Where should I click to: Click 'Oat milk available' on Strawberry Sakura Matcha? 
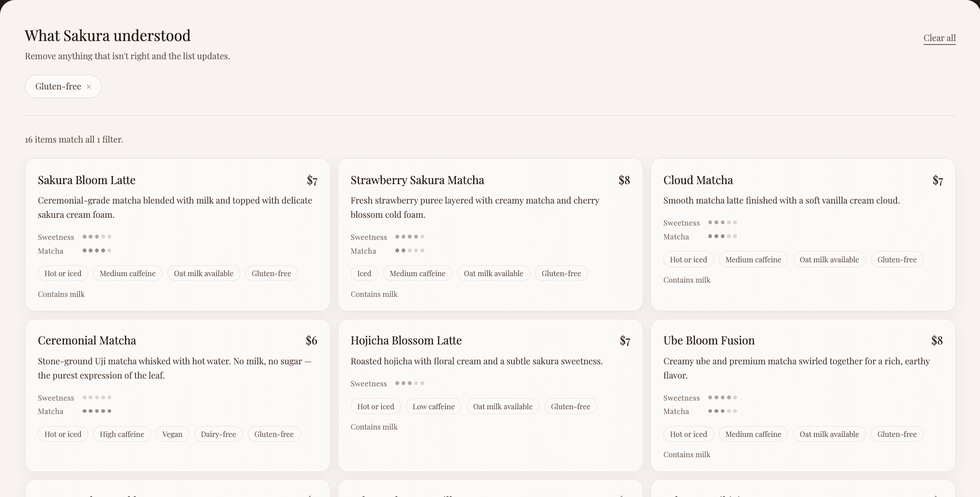(x=493, y=274)
